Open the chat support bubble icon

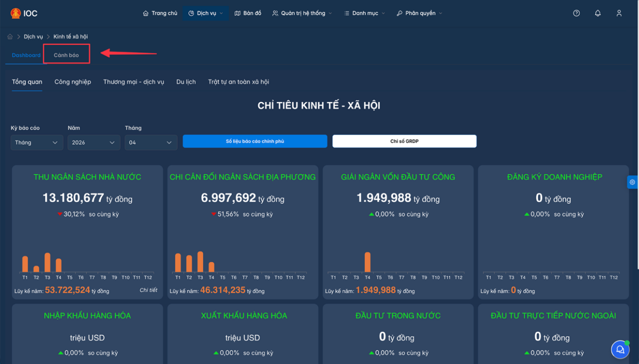coord(620,350)
